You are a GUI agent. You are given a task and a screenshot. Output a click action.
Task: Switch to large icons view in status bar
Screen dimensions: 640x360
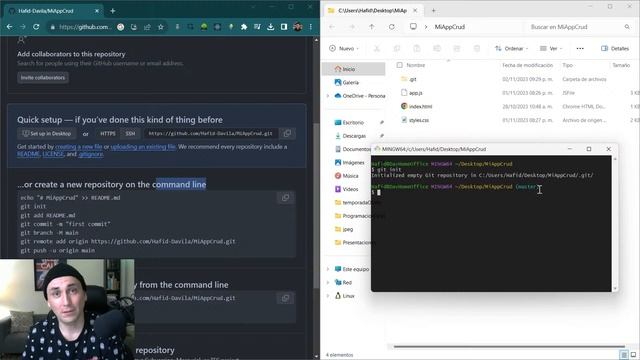coord(633,355)
